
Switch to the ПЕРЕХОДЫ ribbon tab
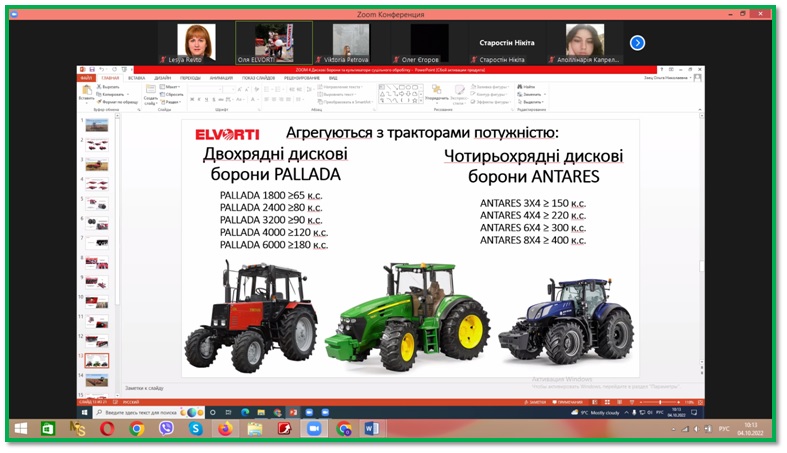(190, 78)
